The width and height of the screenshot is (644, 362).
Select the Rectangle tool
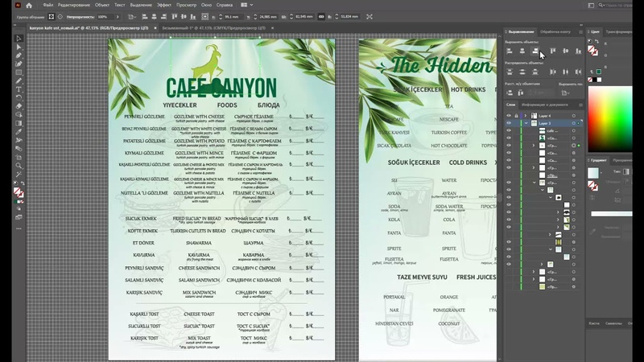point(19,72)
